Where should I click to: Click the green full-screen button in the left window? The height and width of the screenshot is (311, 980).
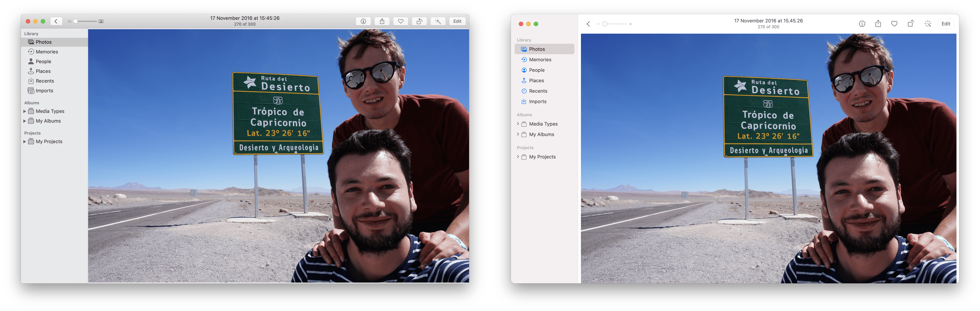(43, 21)
